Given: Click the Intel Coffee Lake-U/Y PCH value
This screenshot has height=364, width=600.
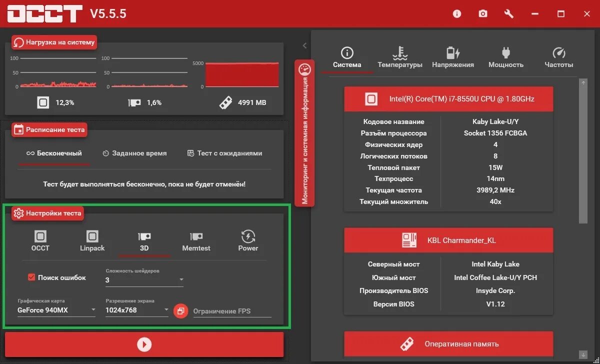Looking at the screenshot, I should (495, 277).
